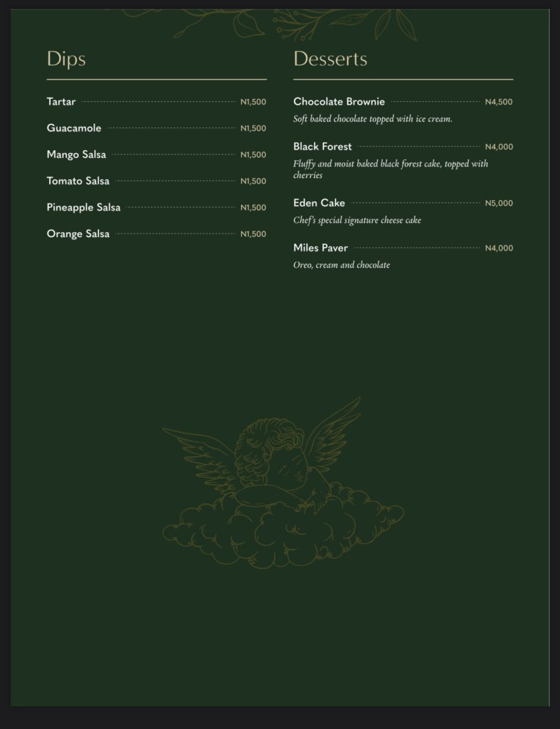Viewport: 560px width, 729px height.
Task: Click the Tartar N1,500 price
Action: pyautogui.click(x=253, y=102)
